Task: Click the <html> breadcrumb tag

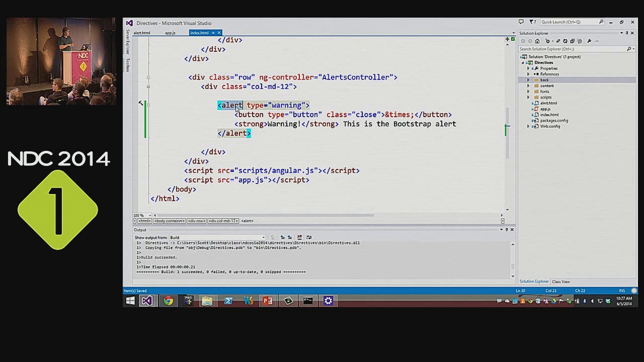Action: point(144,221)
